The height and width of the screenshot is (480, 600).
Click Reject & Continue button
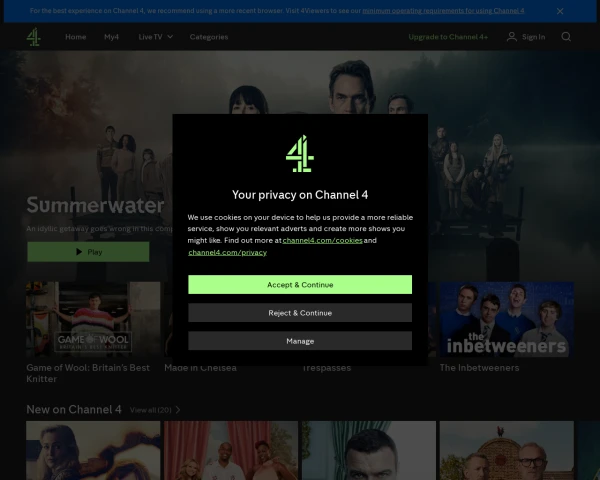(x=300, y=313)
